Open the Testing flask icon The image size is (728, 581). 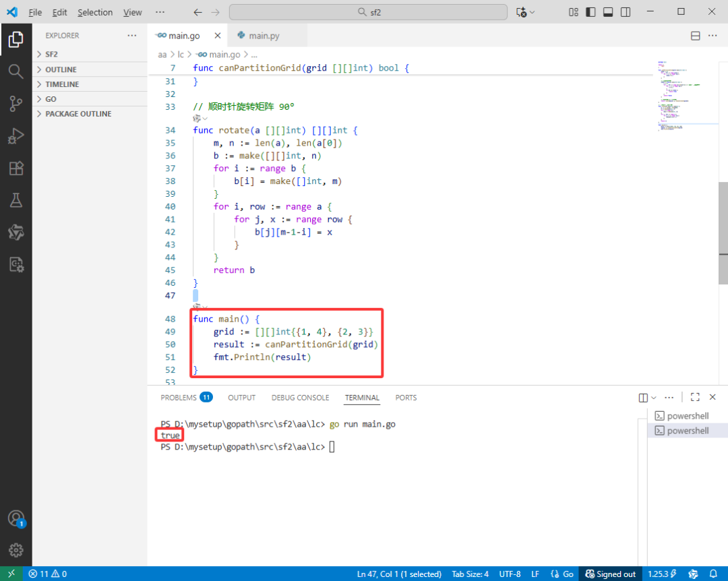coord(16,200)
